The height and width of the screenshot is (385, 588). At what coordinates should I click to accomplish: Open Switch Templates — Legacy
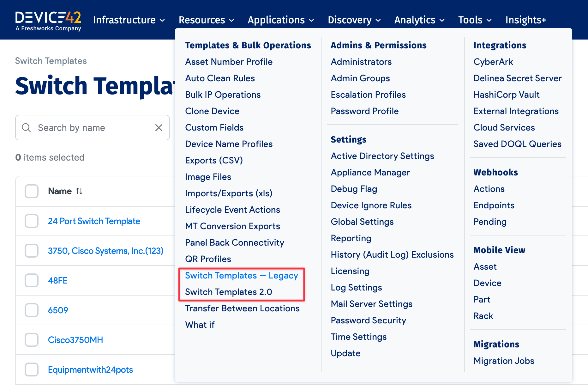242,275
